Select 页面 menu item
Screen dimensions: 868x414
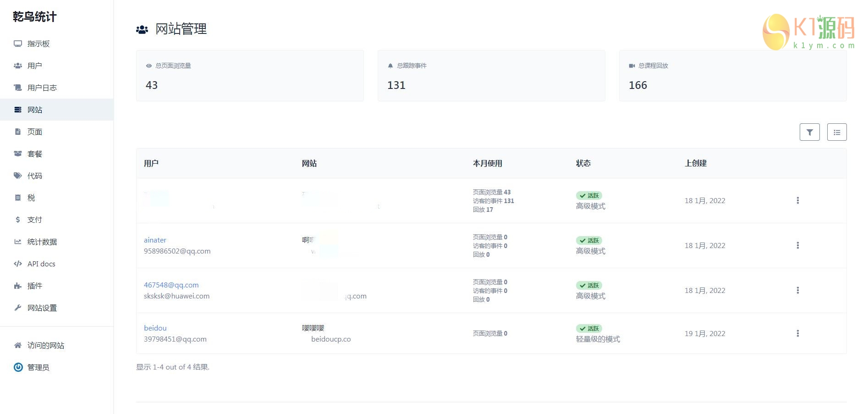click(x=35, y=132)
